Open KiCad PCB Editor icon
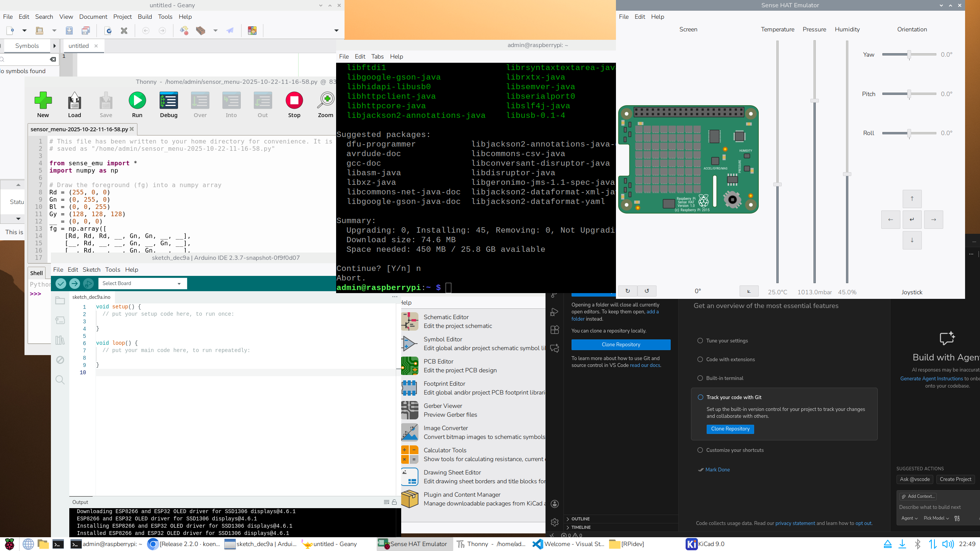 [410, 366]
